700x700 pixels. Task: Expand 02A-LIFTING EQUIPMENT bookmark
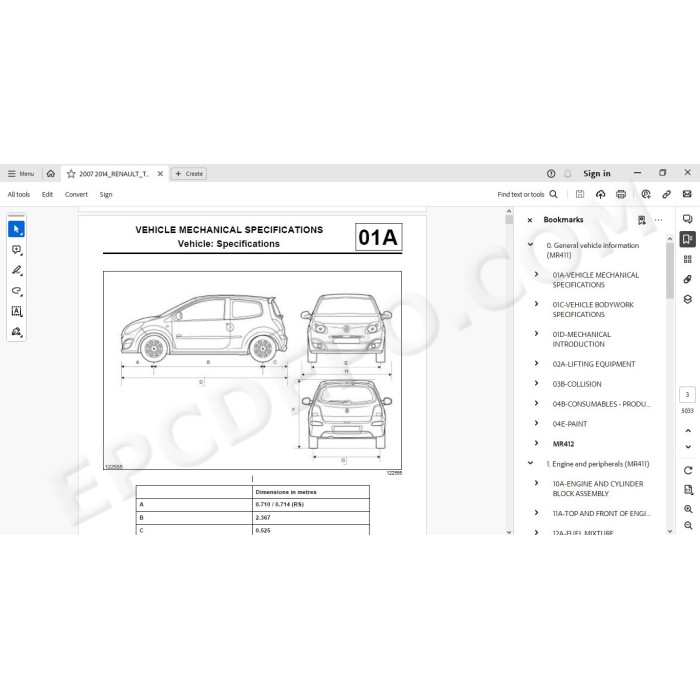[537, 363]
